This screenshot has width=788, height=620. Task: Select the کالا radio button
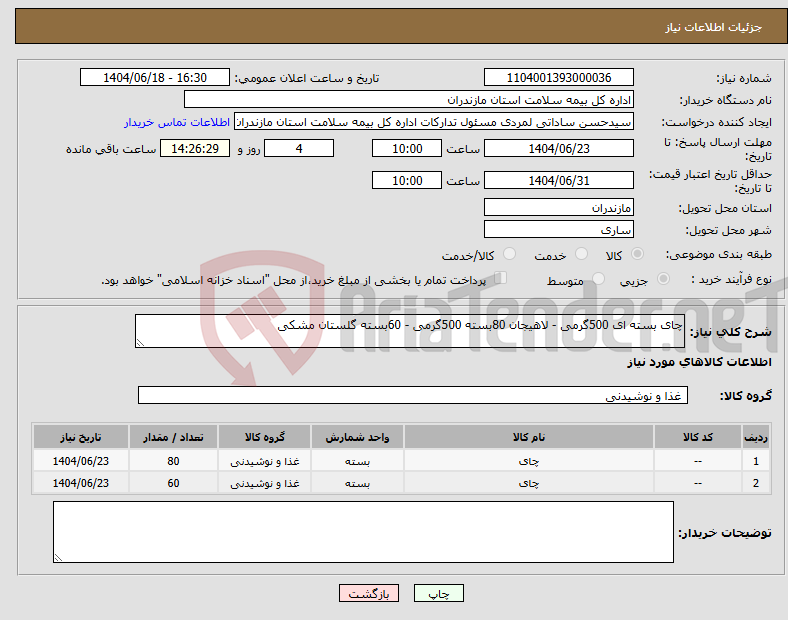click(x=638, y=255)
